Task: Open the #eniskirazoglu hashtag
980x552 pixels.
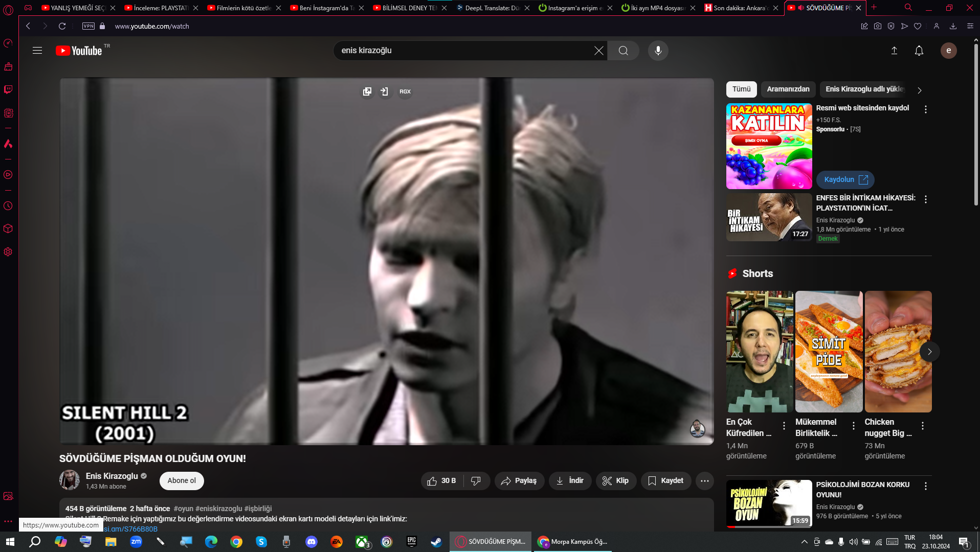Action: [219, 509]
